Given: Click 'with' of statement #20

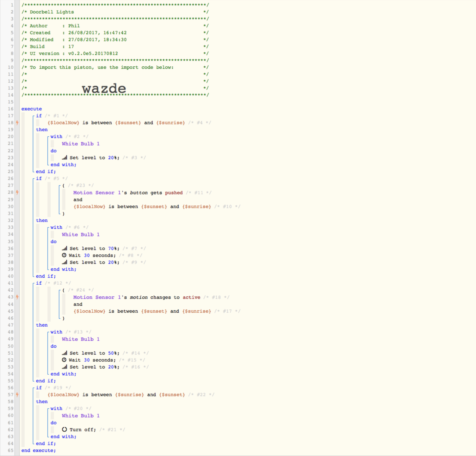Looking at the screenshot, I should 56,408.
